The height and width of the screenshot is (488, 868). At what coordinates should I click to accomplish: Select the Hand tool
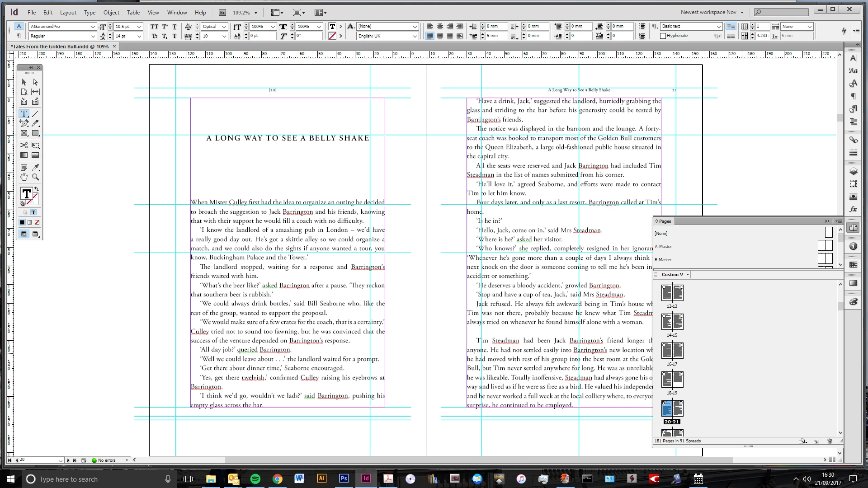tap(24, 177)
